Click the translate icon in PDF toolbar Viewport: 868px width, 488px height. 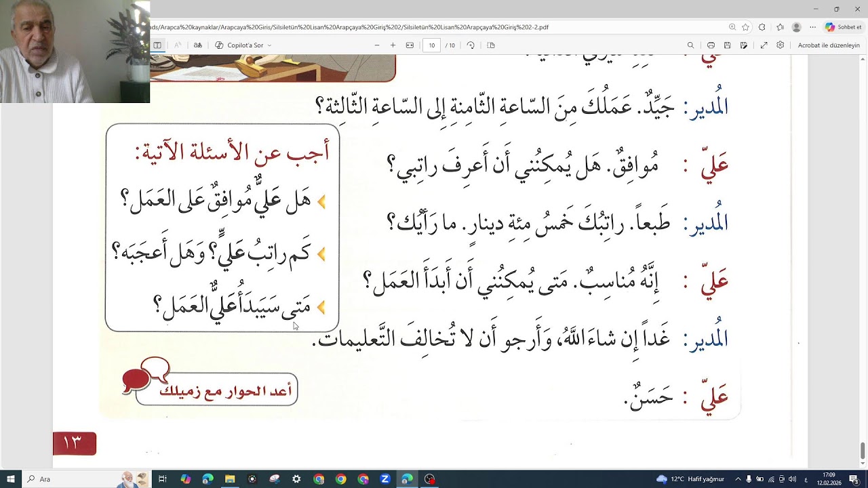[198, 45]
